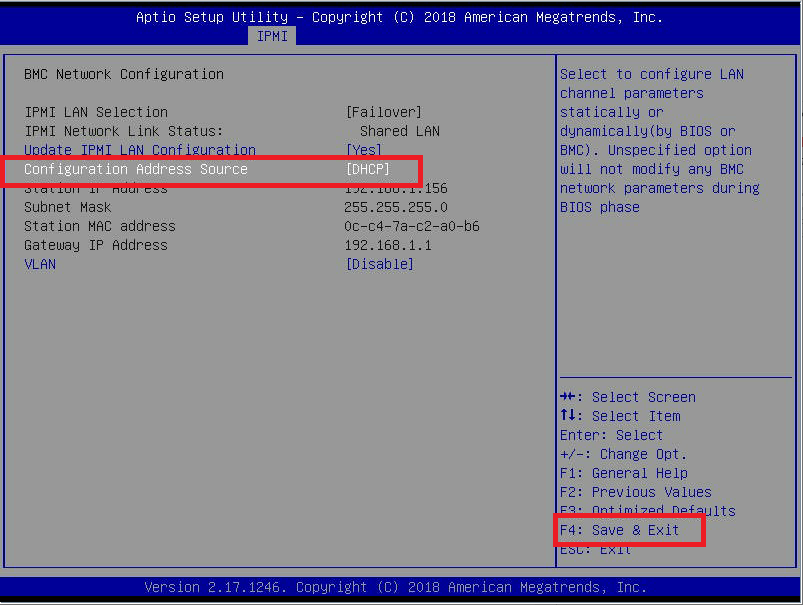The width and height of the screenshot is (803, 605).
Task: Click Update IPMI LAN Configuration label
Action: pyautogui.click(x=140, y=150)
